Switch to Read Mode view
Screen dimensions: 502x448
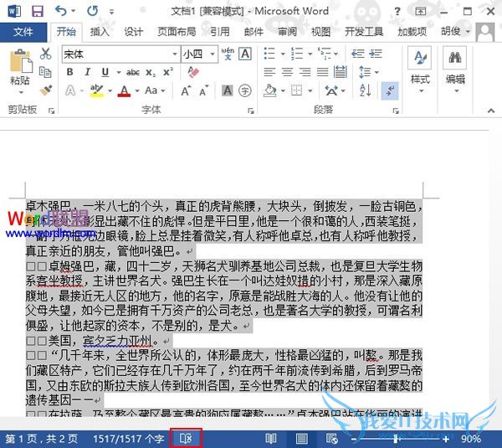coord(271,439)
